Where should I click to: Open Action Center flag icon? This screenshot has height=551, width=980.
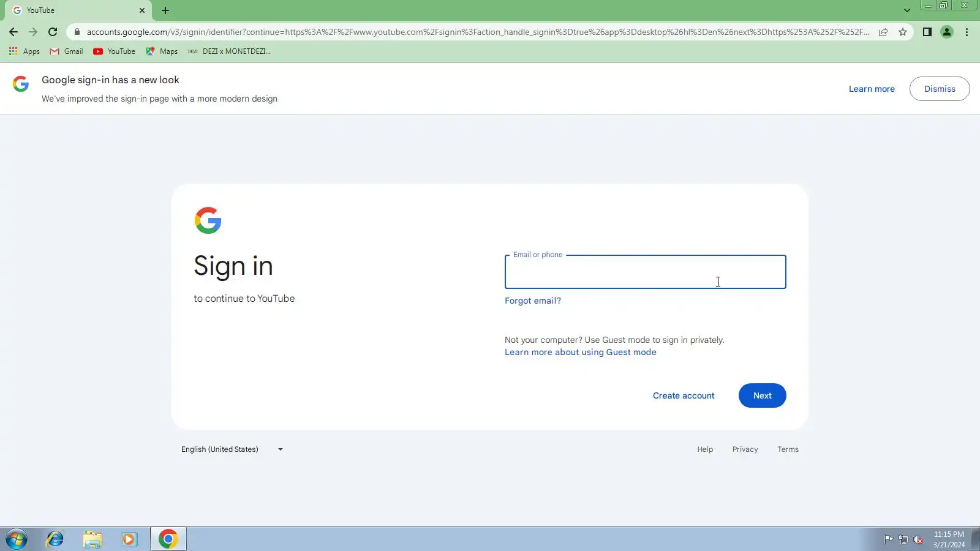tap(888, 539)
